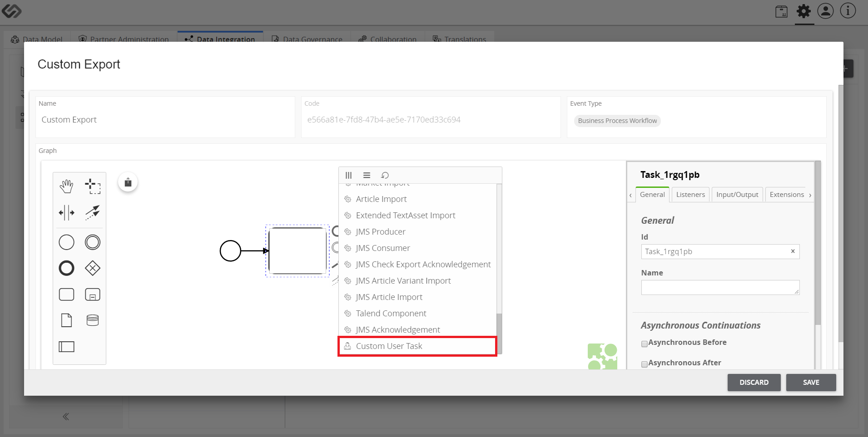
Task: Create a collapsed Sub Process from palette
Action: (x=93, y=295)
